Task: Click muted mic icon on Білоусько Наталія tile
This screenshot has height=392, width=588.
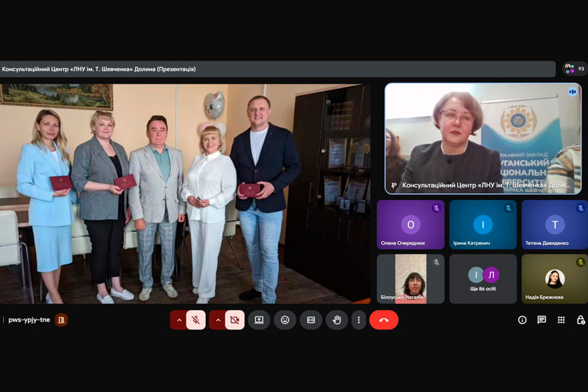Action: point(436,262)
